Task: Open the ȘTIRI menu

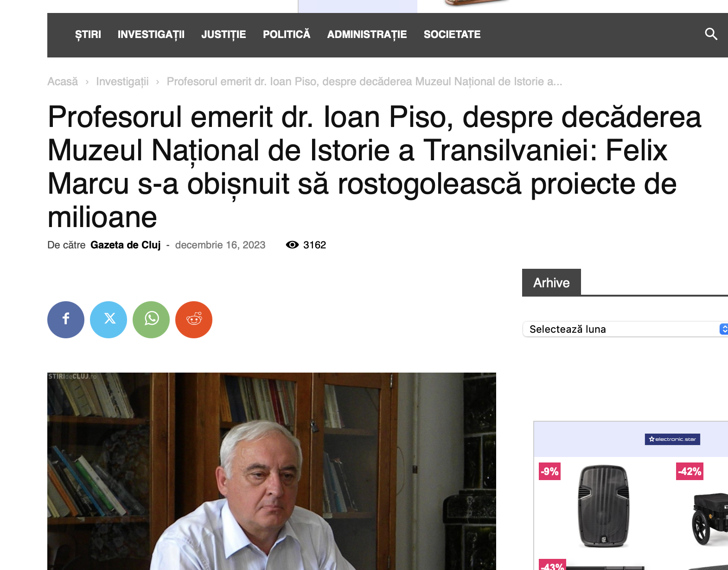Action: (x=88, y=35)
